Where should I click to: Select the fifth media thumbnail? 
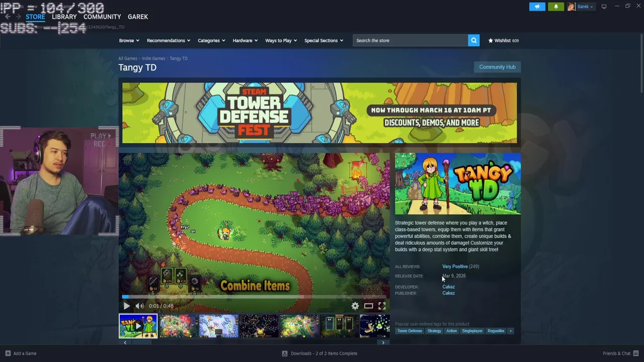[299, 326]
